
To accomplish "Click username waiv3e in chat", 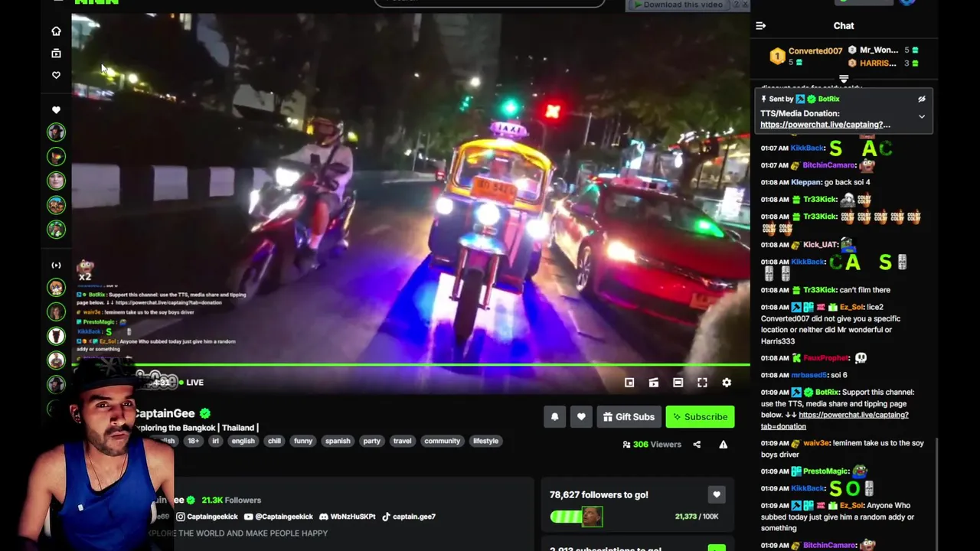I will click(816, 443).
